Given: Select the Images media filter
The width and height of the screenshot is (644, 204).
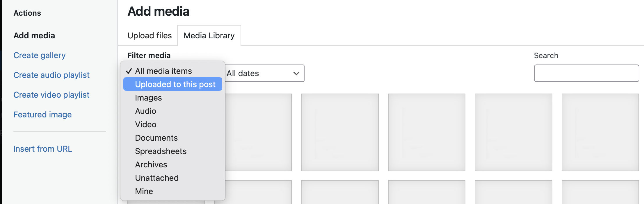Looking at the screenshot, I should pyautogui.click(x=148, y=98).
